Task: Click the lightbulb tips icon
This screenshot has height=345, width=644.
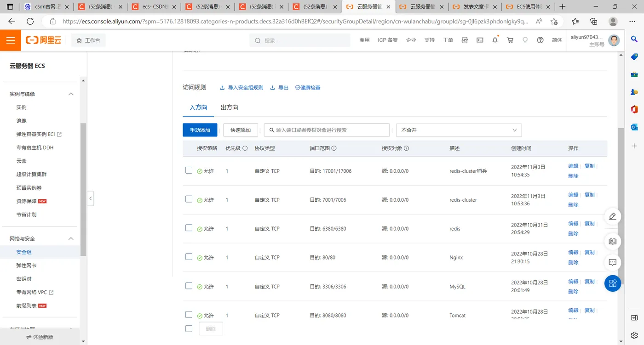Action: pos(525,40)
